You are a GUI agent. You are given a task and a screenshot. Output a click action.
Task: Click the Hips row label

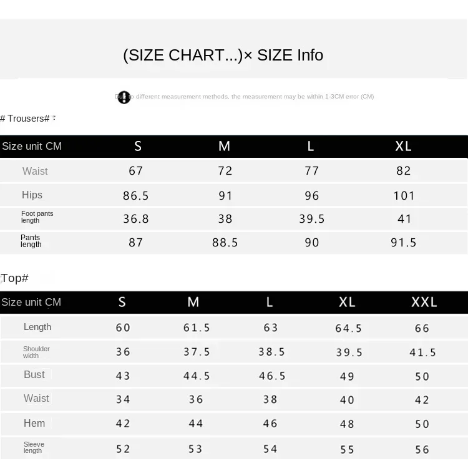click(x=32, y=195)
